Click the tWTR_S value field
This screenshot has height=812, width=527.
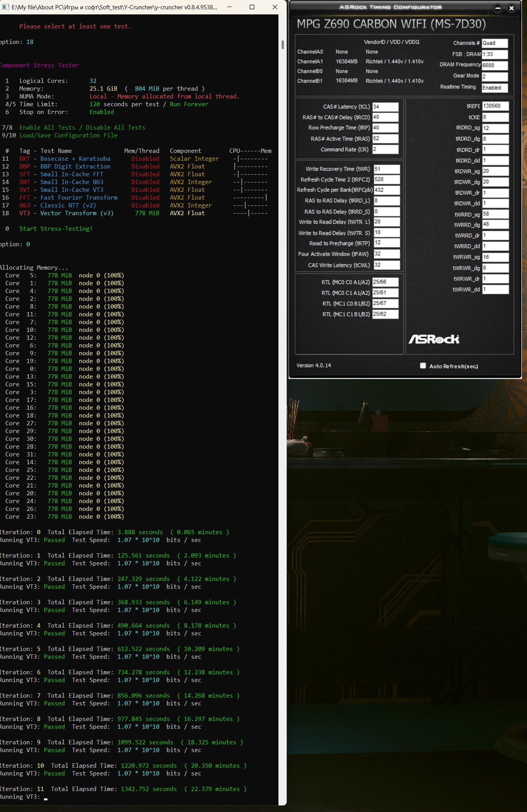387,233
